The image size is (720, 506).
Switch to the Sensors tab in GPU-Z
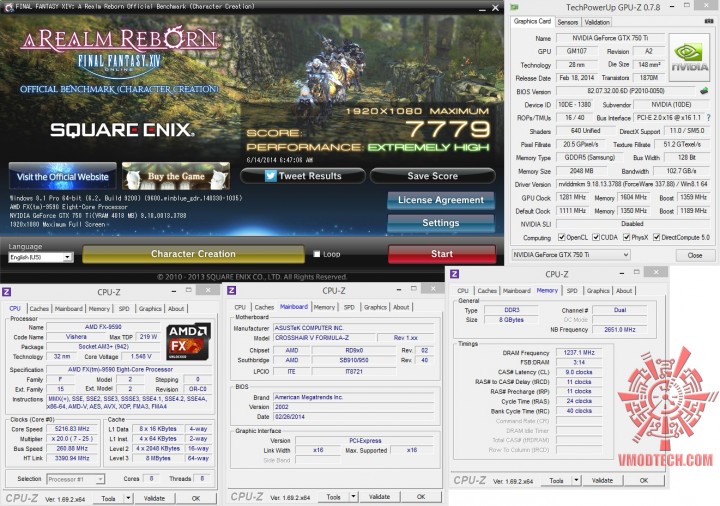pos(568,22)
